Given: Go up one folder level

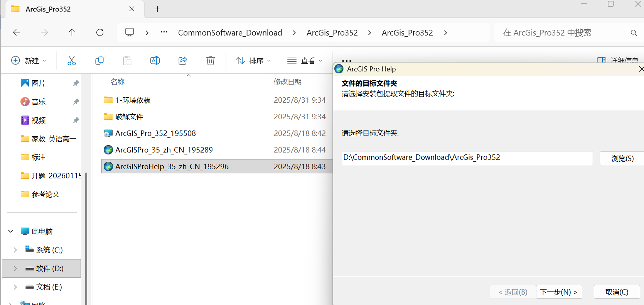Looking at the screenshot, I should pos(72,32).
